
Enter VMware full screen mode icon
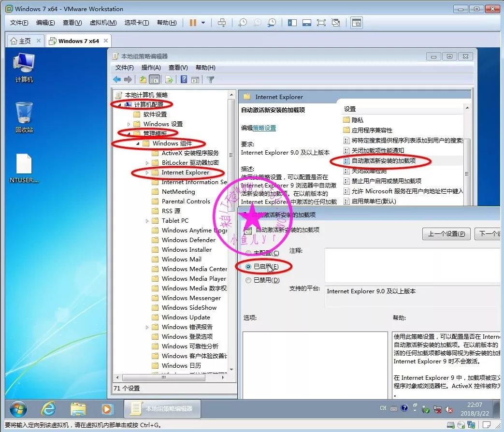321,23
